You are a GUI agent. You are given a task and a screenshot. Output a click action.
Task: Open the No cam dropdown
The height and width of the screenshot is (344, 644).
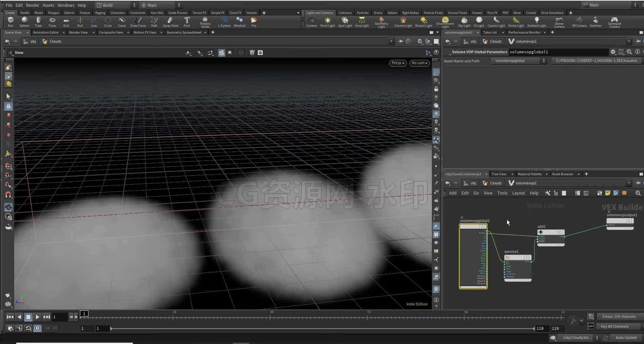(419, 63)
